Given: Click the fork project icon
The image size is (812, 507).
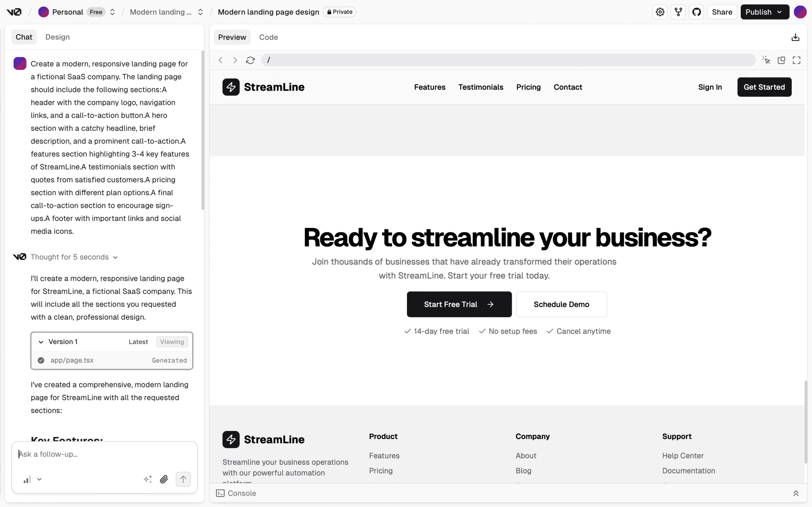Looking at the screenshot, I should 678,12.
